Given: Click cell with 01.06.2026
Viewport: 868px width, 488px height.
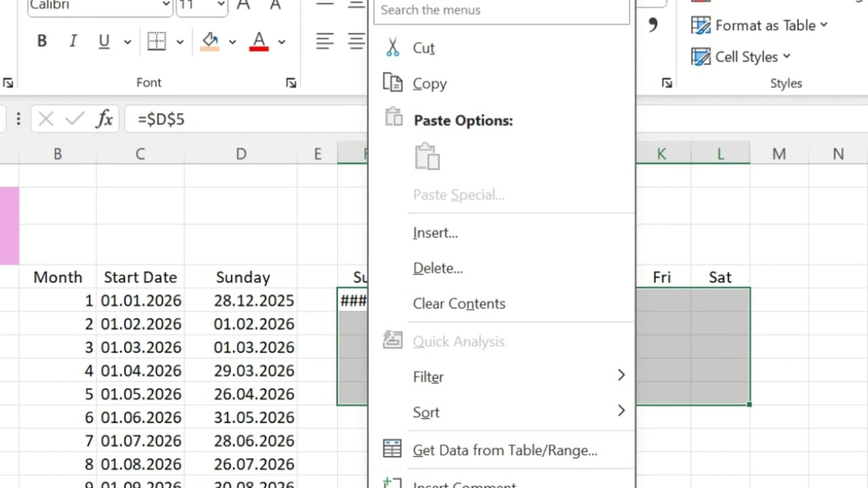Looking at the screenshot, I should [x=140, y=418].
